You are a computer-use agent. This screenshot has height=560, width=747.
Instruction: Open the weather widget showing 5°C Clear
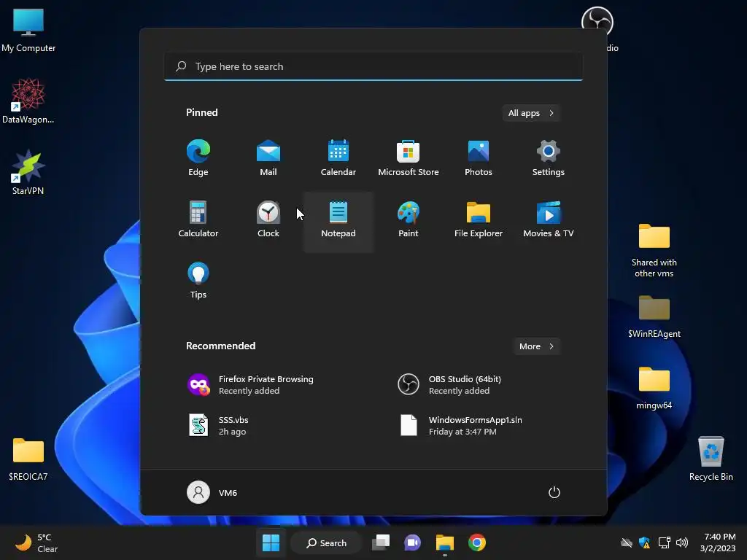(36, 542)
